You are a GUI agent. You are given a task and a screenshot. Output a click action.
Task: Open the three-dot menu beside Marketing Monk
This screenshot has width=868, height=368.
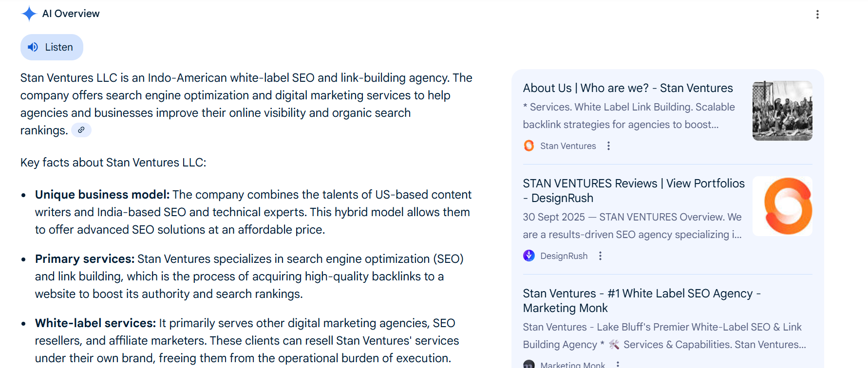618,364
